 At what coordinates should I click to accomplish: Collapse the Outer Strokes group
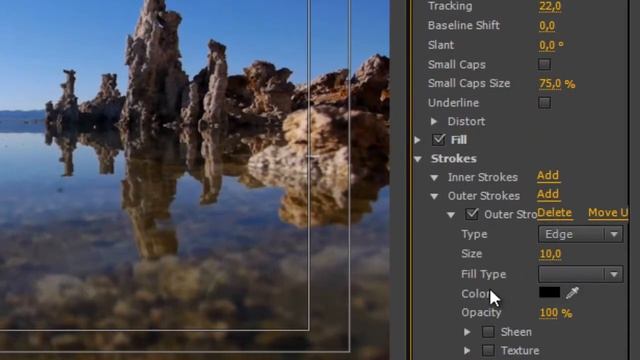(x=434, y=196)
